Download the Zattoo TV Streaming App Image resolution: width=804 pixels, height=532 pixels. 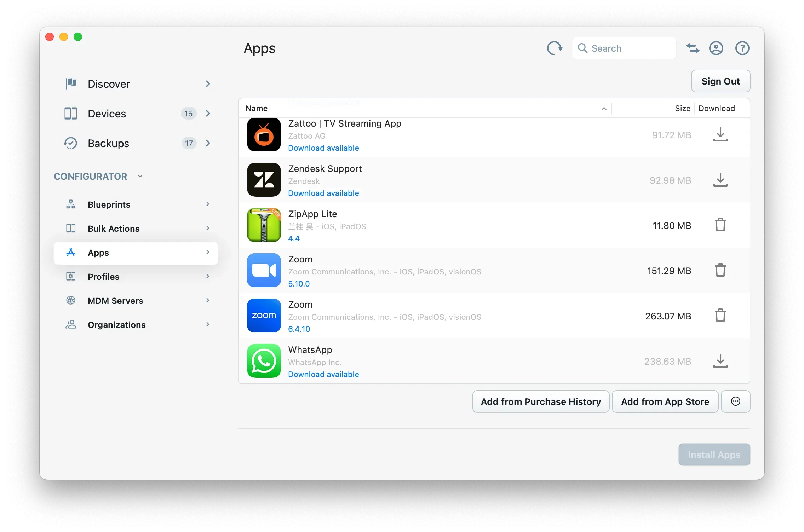click(x=720, y=135)
